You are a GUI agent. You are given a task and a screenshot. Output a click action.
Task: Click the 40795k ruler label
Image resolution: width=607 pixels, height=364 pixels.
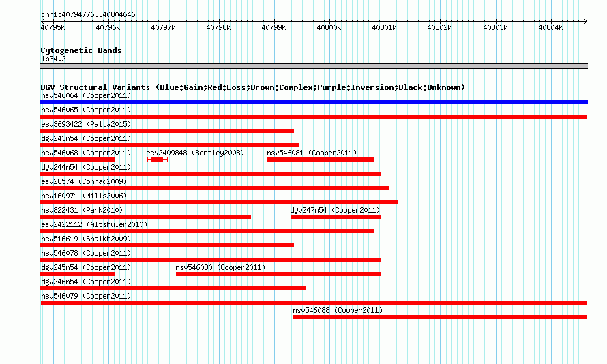click(x=53, y=27)
